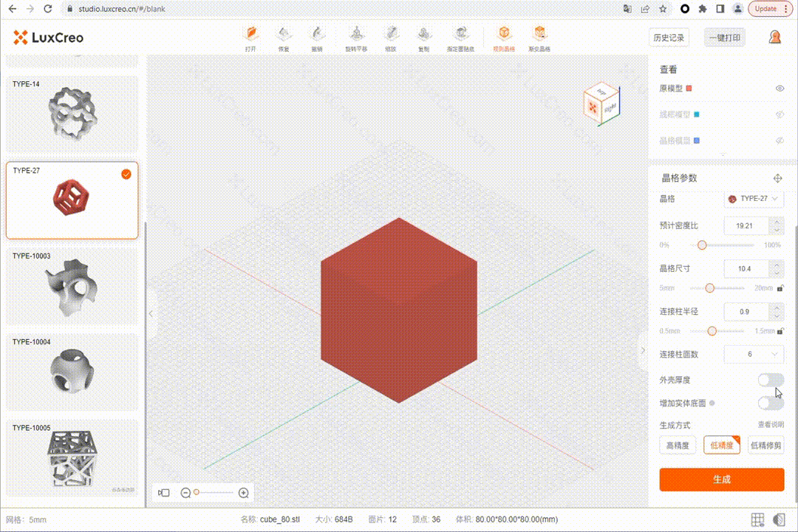The height and width of the screenshot is (532, 798).
Task: Click the orientation view cube
Action: point(601,104)
